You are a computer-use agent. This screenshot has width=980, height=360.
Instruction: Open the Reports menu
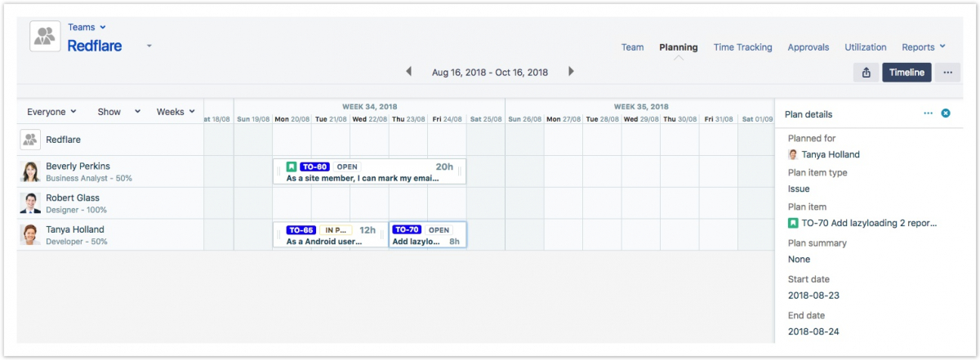tap(923, 47)
